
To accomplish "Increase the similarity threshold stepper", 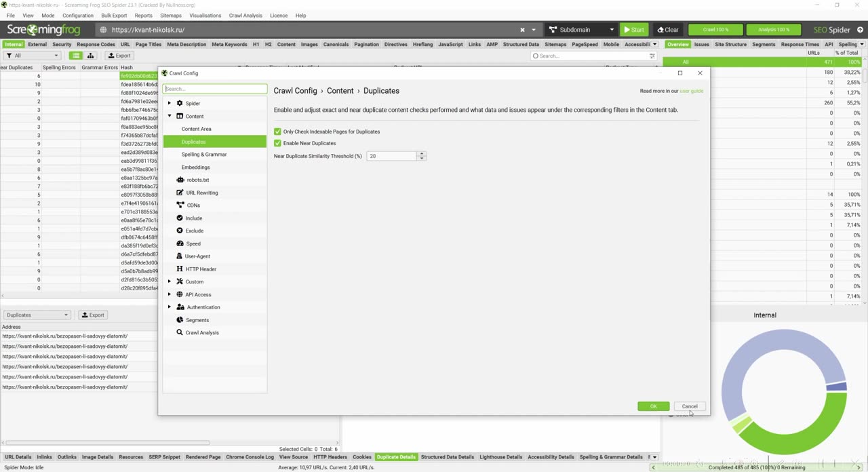I will [x=422, y=154].
